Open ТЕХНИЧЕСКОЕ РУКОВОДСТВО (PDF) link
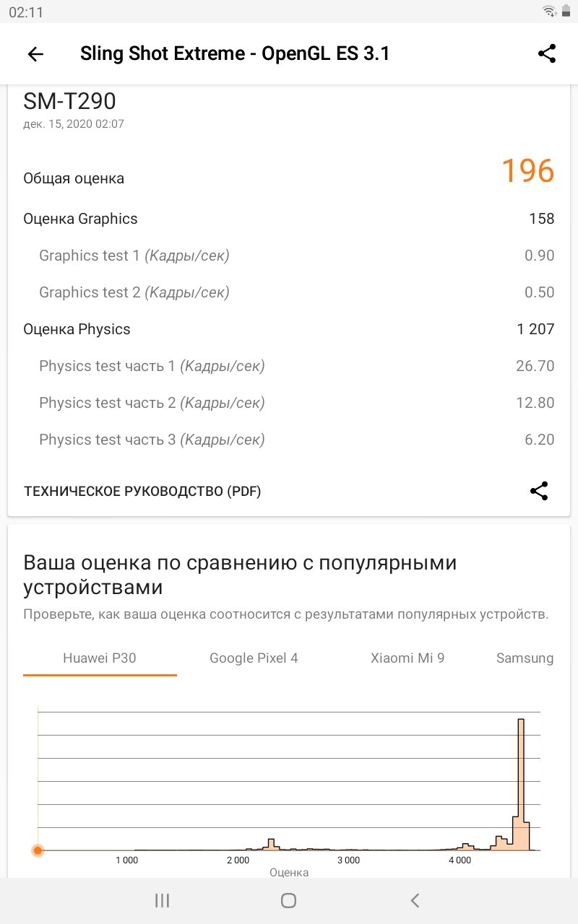Screen dimensions: 578x924 (x=142, y=492)
